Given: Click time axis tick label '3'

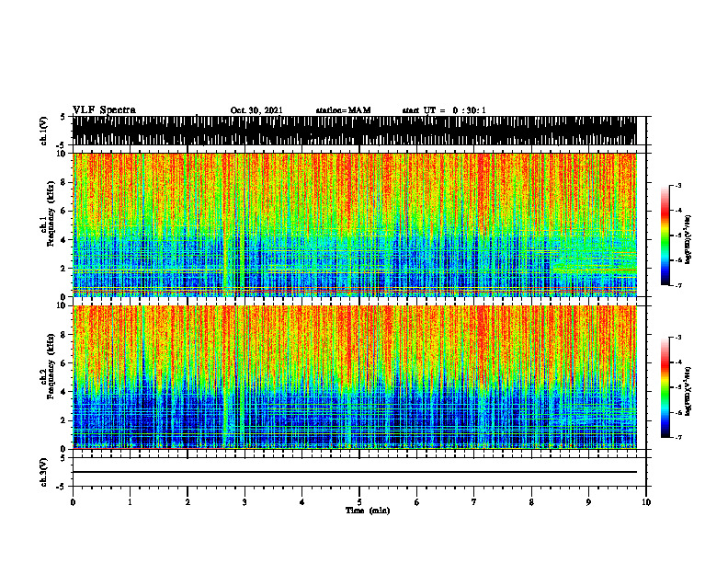Looking at the screenshot, I should click(245, 502).
